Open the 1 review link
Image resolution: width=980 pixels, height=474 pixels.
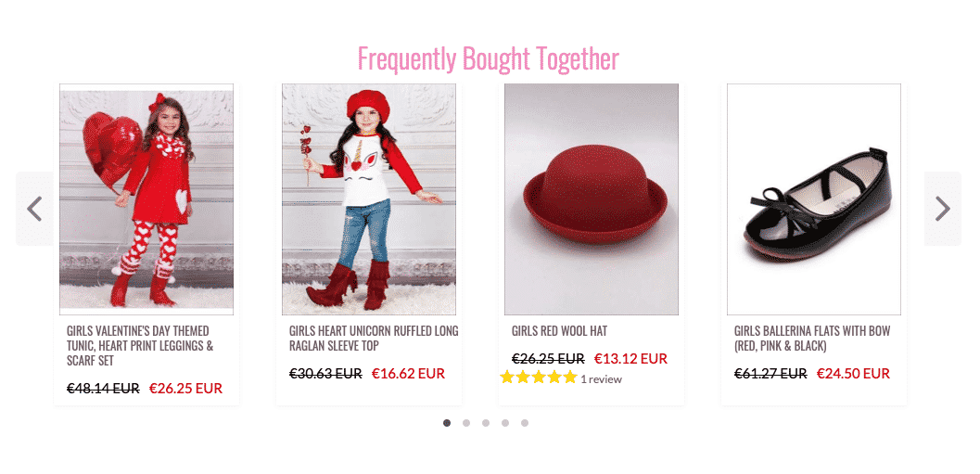[x=601, y=379]
